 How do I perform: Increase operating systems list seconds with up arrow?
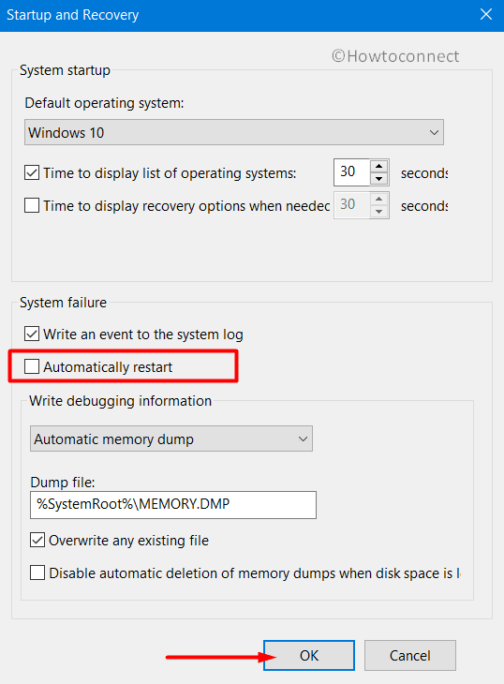point(379,166)
